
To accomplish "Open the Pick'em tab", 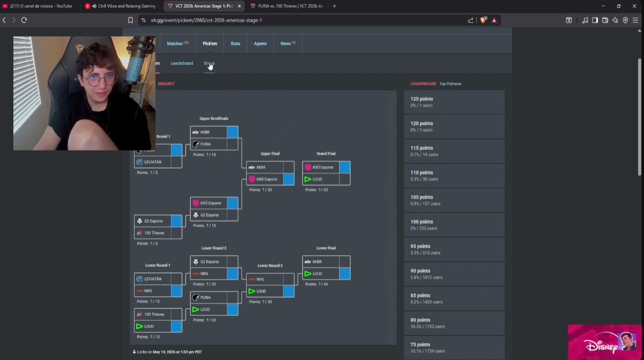I will click(x=210, y=43).
